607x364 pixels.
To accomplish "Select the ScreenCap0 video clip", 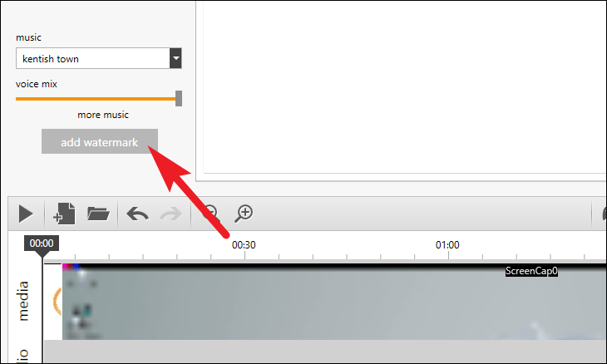I will click(x=334, y=302).
